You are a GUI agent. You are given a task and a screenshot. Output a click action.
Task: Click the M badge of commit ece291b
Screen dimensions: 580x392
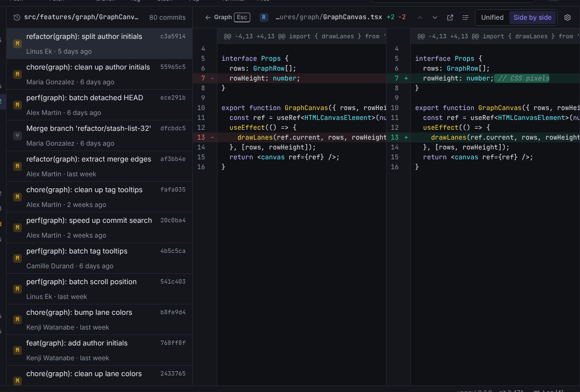[x=18, y=105]
